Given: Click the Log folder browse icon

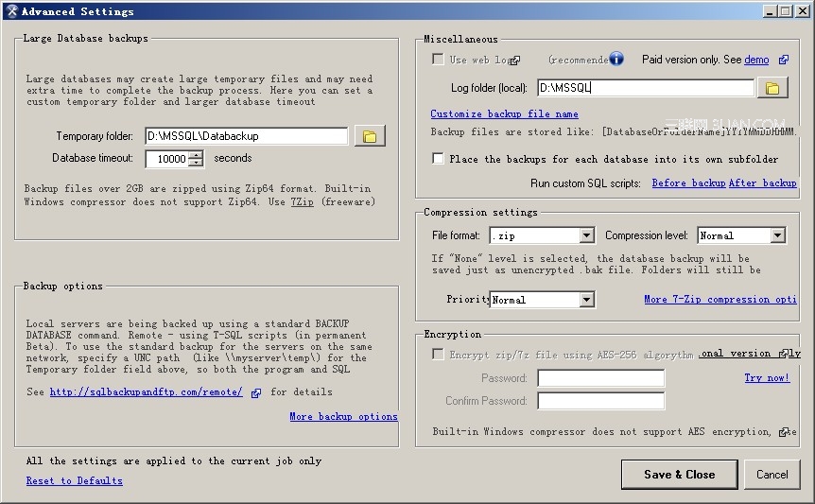Looking at the screenshot, I should [x=772, y=88].
